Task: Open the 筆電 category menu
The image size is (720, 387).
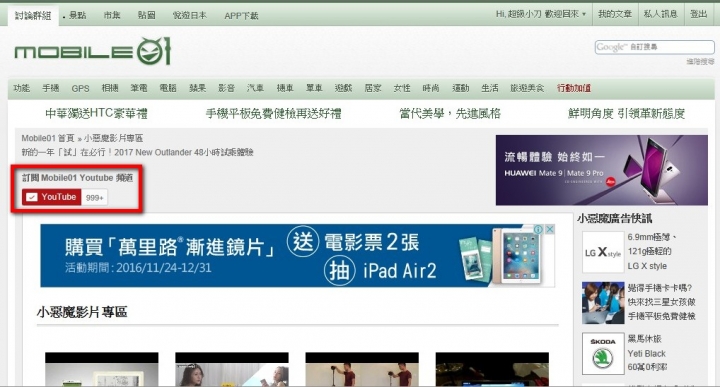Action: (x=139, y=88)
